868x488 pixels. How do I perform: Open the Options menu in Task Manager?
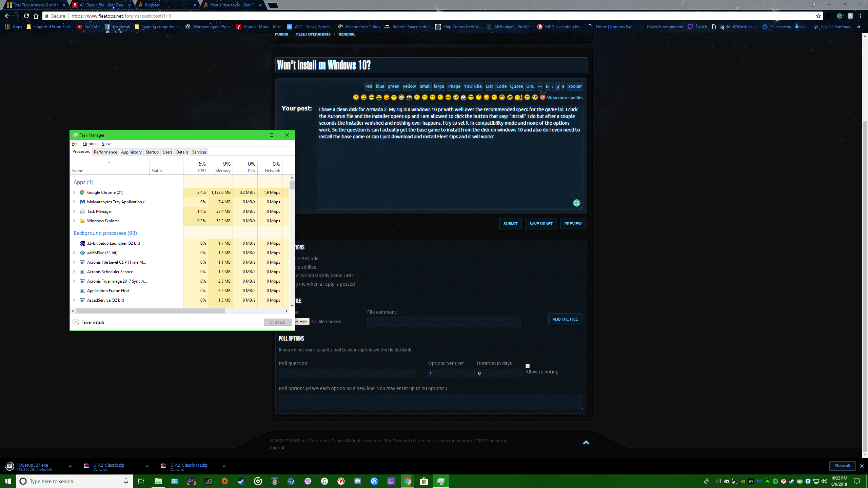coord(90,144)
